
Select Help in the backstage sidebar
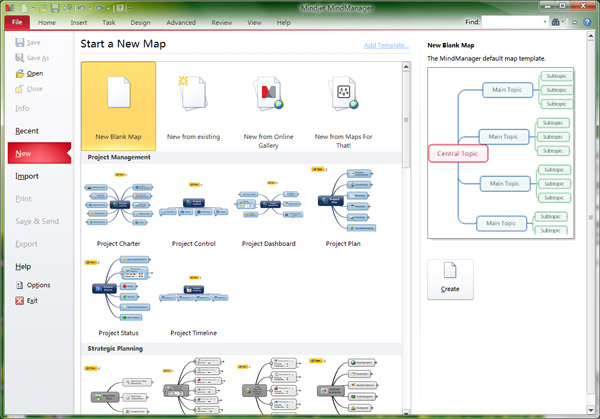23,266
